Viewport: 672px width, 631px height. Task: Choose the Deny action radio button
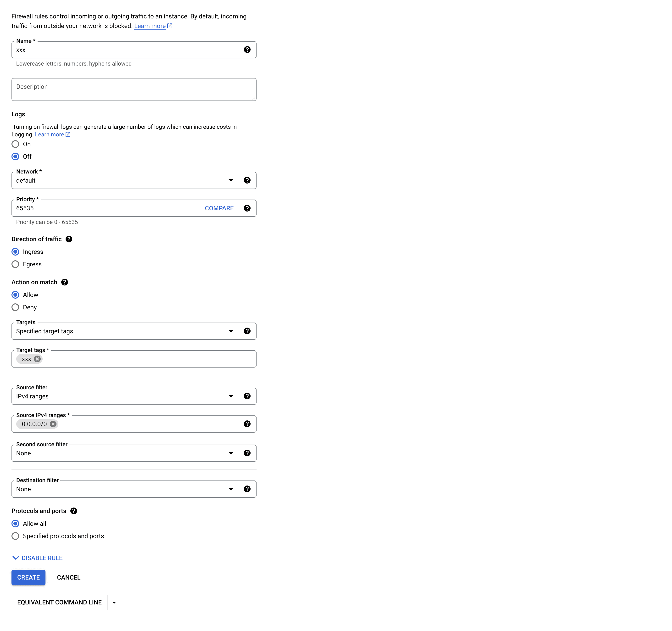click(16, 307)
